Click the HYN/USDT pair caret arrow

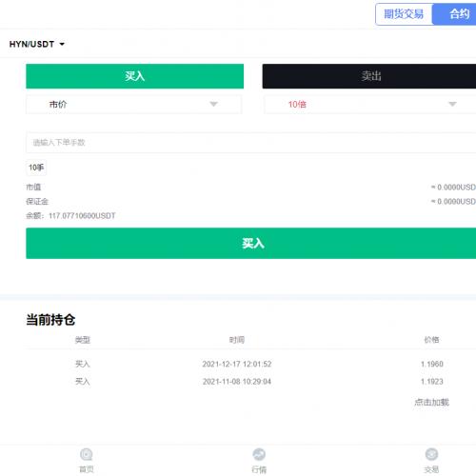(62, 44)
